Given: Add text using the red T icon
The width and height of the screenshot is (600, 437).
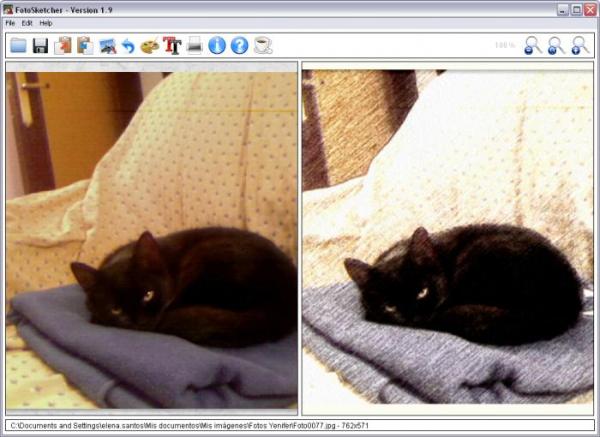Looking at the screenshot, I should coord(172,45).
